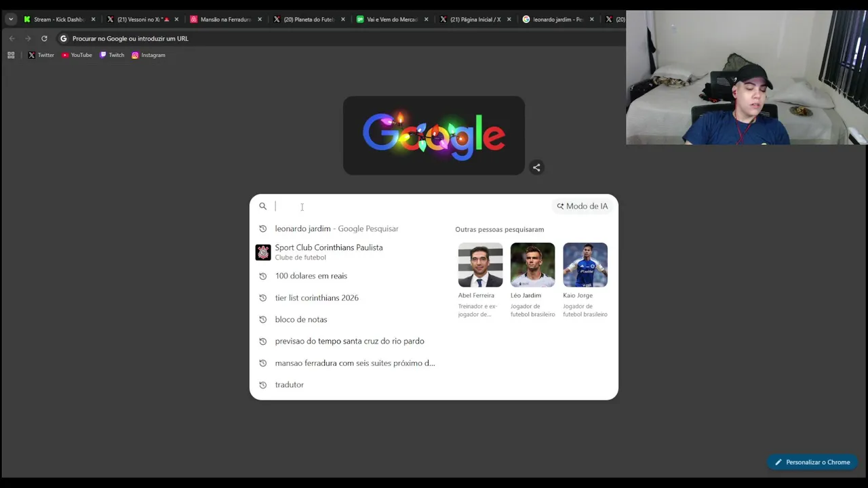The width and height of the screenshot is (868, 488).
Task: Click history icon beside previsao do tempo
Action: point(263,341)
